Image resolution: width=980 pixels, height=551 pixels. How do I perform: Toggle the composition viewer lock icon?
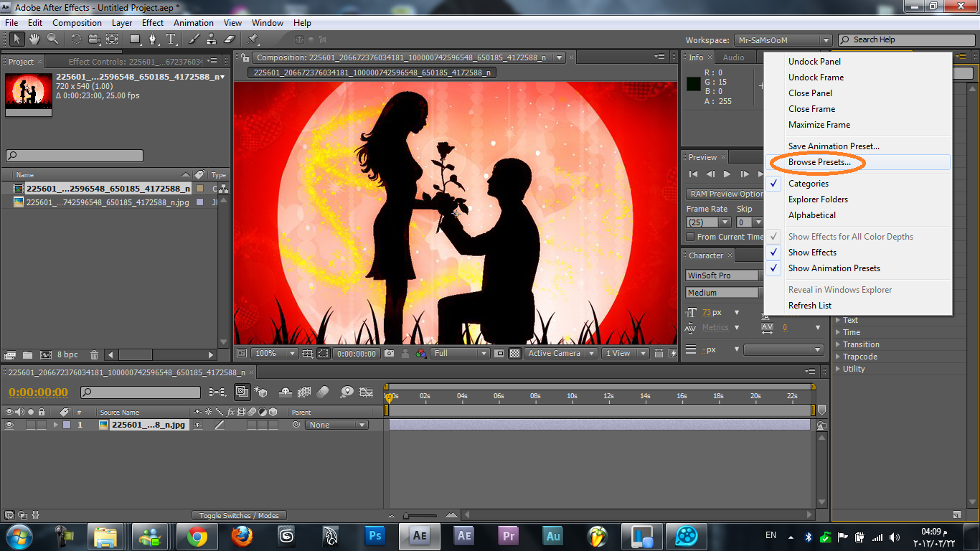tap(245, 57)
